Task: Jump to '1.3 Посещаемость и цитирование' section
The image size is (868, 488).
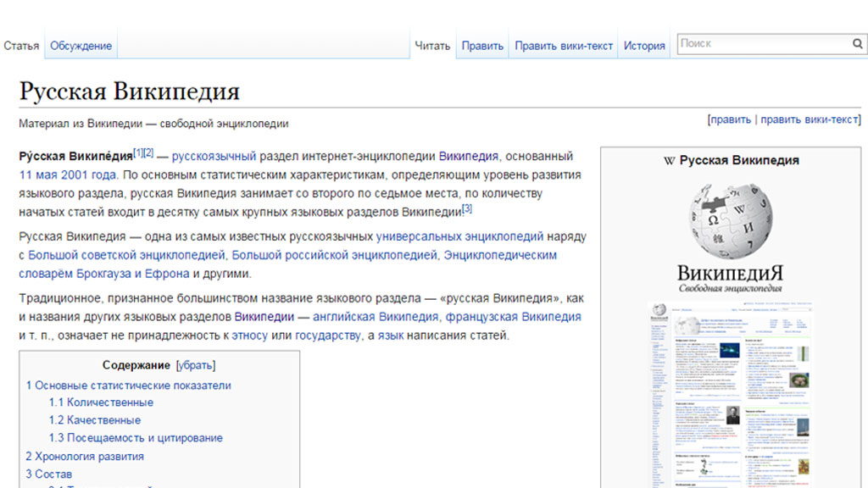Action: 136,438
